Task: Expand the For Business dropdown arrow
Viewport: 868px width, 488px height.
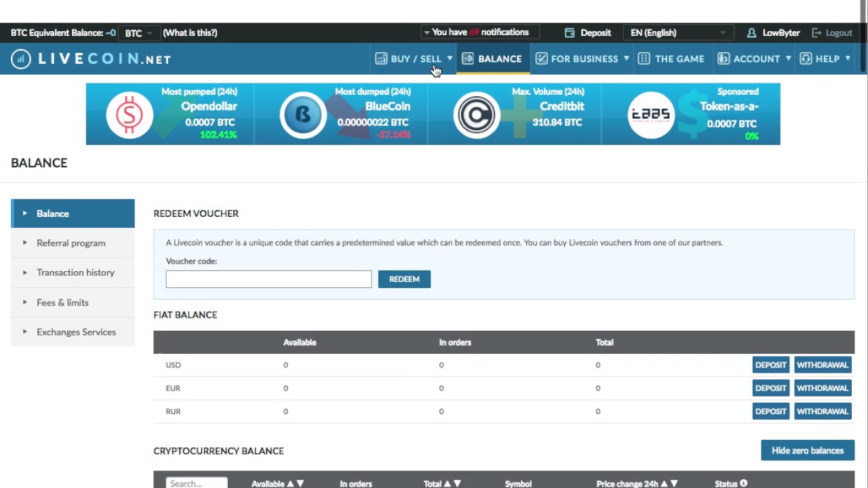Action: click(x=627, y=58)
